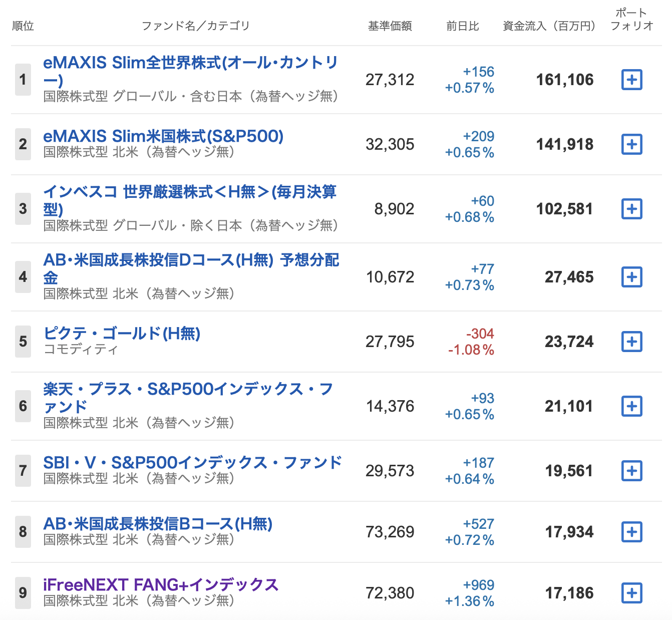Viewport: 672px width, 620px height.
Task: Select inflow figure 21,101
Action: 569,406
